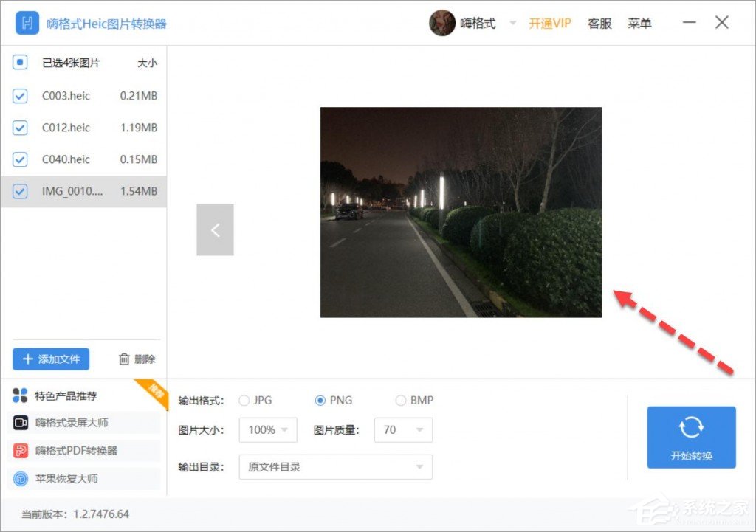756x532 pixels.
Task: Click the 嗨格式 app logo icon
Action: click(x=27, y=22)
